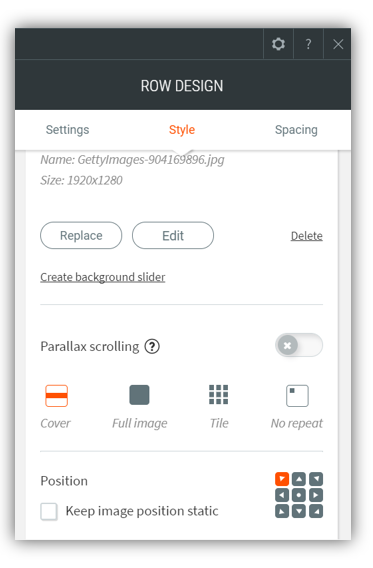Viewport: 373px width, 568px height.
Task: Show the Parallax scrolling help tooltip icon
Action: (x=153, y=348)
